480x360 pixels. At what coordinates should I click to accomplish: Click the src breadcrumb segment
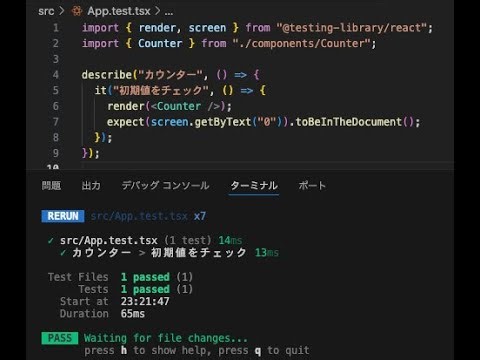click(46, 11)
